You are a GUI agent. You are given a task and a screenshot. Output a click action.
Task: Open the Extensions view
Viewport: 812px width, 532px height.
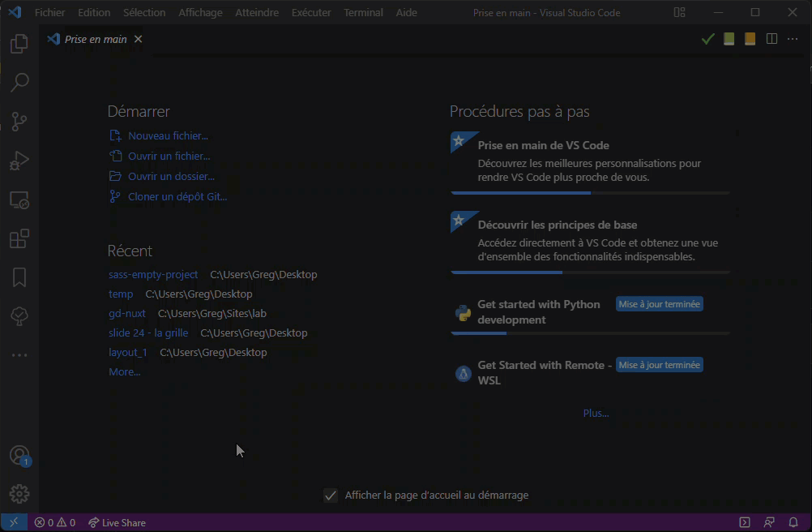point(19,238)
